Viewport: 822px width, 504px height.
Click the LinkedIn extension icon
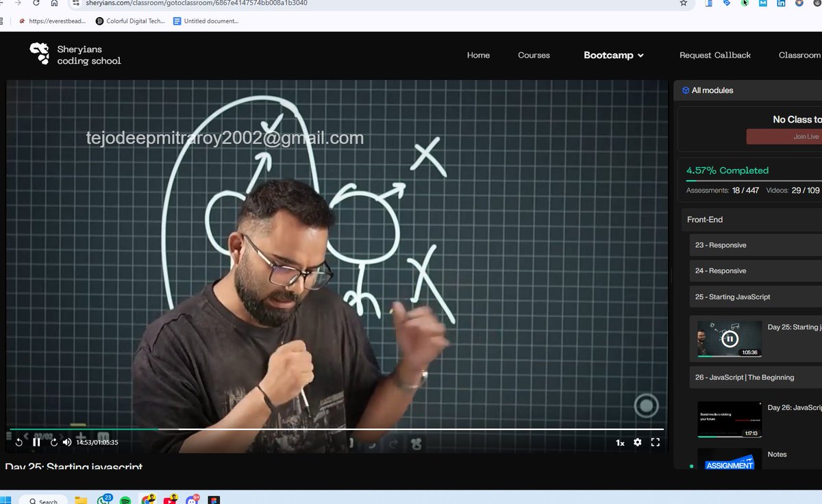(781, 3)
